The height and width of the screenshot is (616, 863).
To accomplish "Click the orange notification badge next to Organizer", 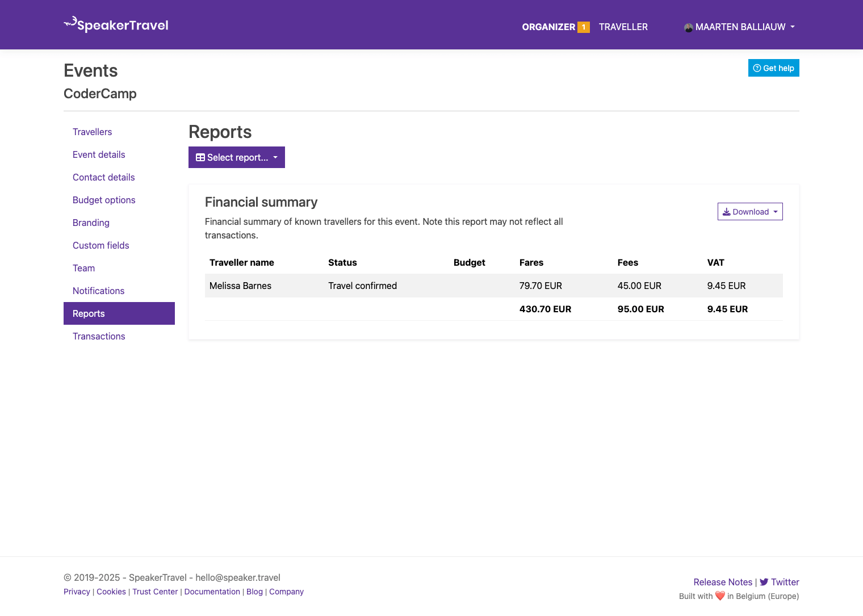I will coord(584,27).
